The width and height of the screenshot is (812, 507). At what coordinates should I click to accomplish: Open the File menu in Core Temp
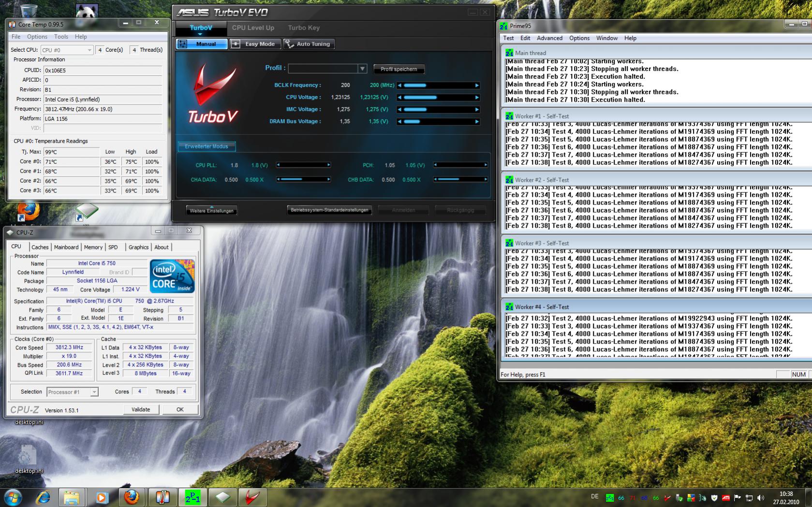(x=16, y=37)
